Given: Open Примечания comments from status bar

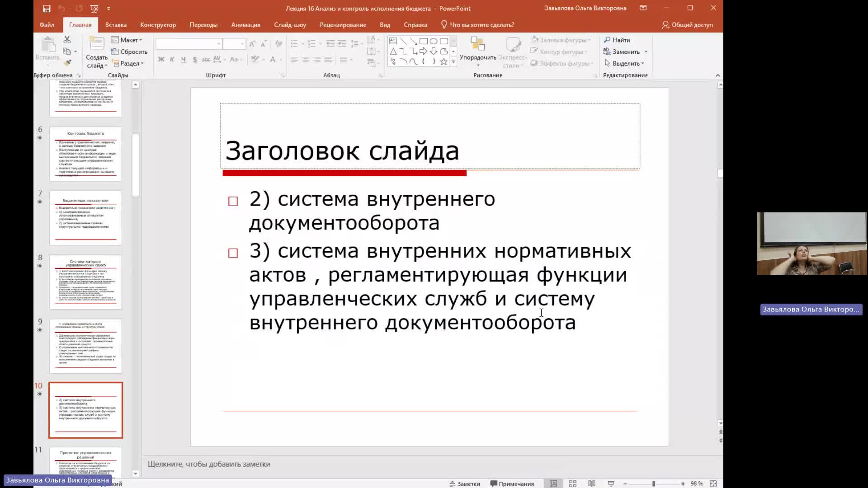Looking at the screenshot, I should (512, 483).
